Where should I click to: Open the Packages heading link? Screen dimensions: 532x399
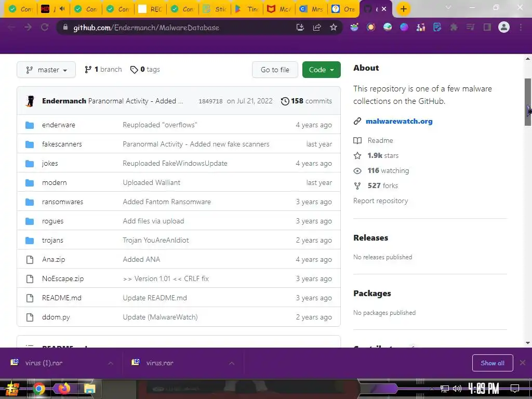(x=372, y=294)
